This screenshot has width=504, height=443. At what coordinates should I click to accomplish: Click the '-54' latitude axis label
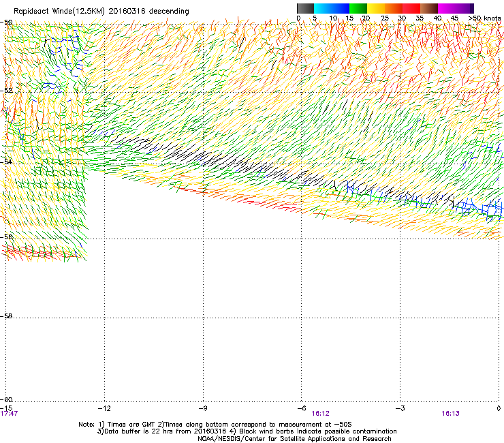coord(7,162)
